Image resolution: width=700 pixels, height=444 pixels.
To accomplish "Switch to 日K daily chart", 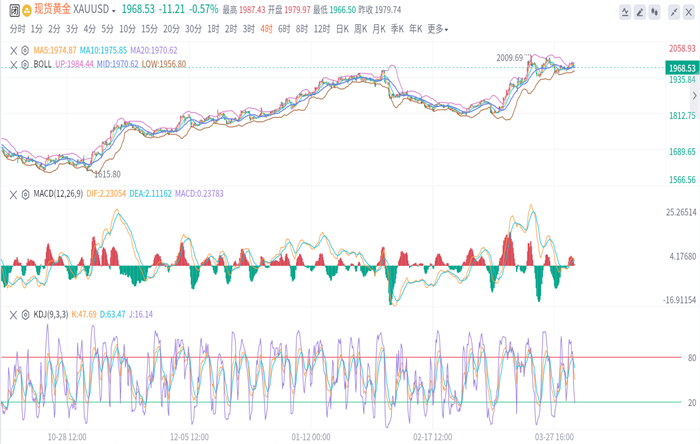I will tap(342, 29).
